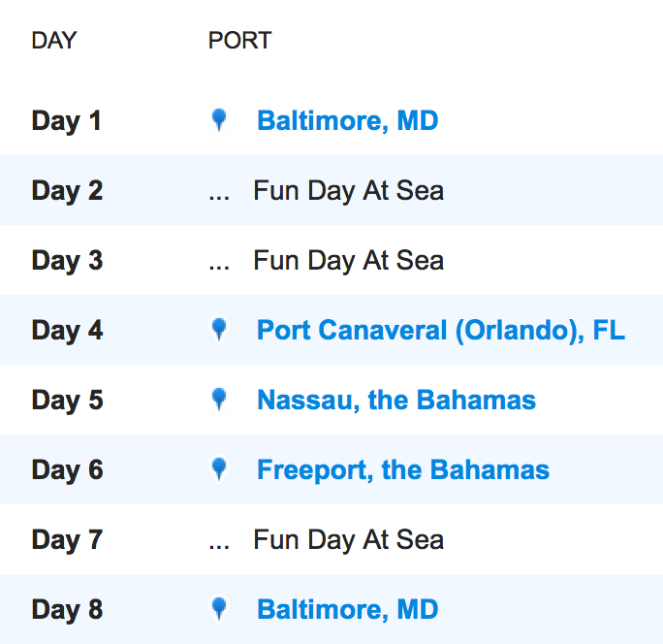The image size is (663, 644).
Task: Open the Day 1 Baltimore, MD link
Action: 348,121
